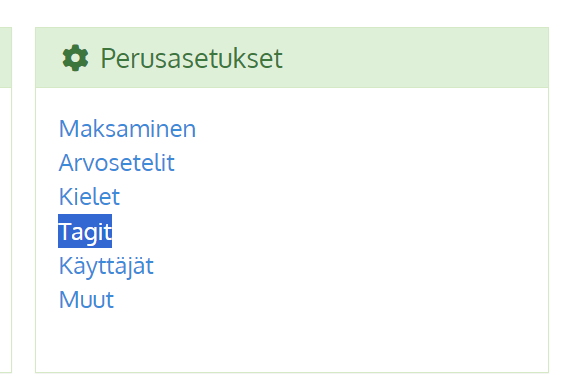
Task: Open other settings via Muut
Action: [86, 300]
